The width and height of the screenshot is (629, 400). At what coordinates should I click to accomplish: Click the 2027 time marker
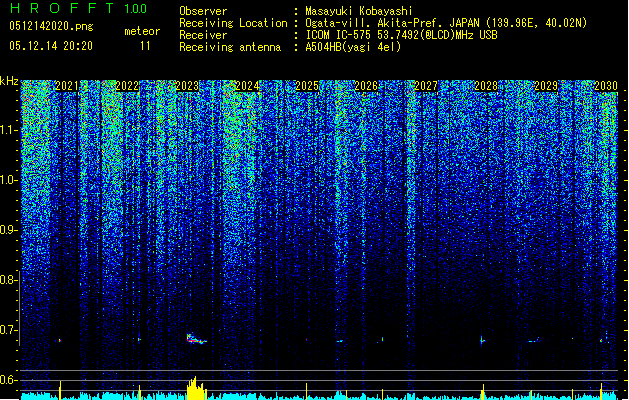click(426, 86)
